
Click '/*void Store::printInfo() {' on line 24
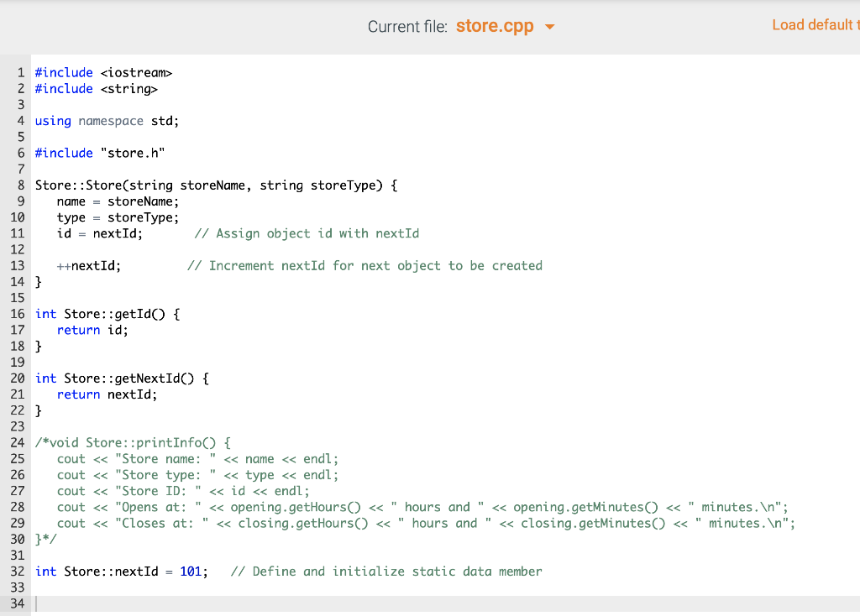[134, 443]
